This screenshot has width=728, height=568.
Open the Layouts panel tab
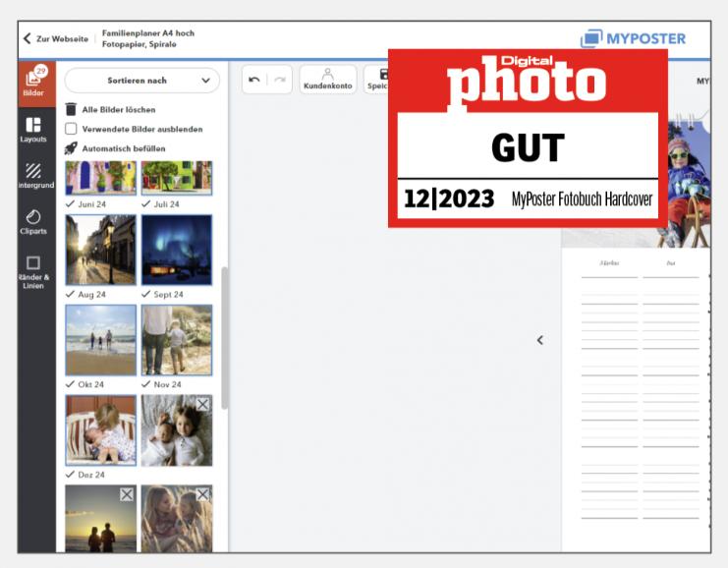coord(33,130)
